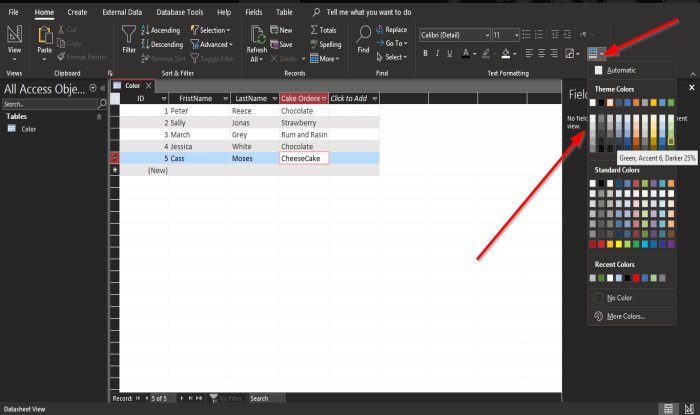700x415 pixels.
Task: Open the Advanced filter dropdown
Action: coord(214,44)
